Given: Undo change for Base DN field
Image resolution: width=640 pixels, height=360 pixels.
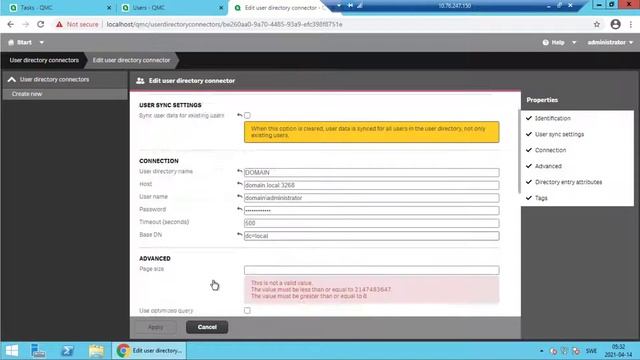Looking at the screenshot, I should 240,235.
